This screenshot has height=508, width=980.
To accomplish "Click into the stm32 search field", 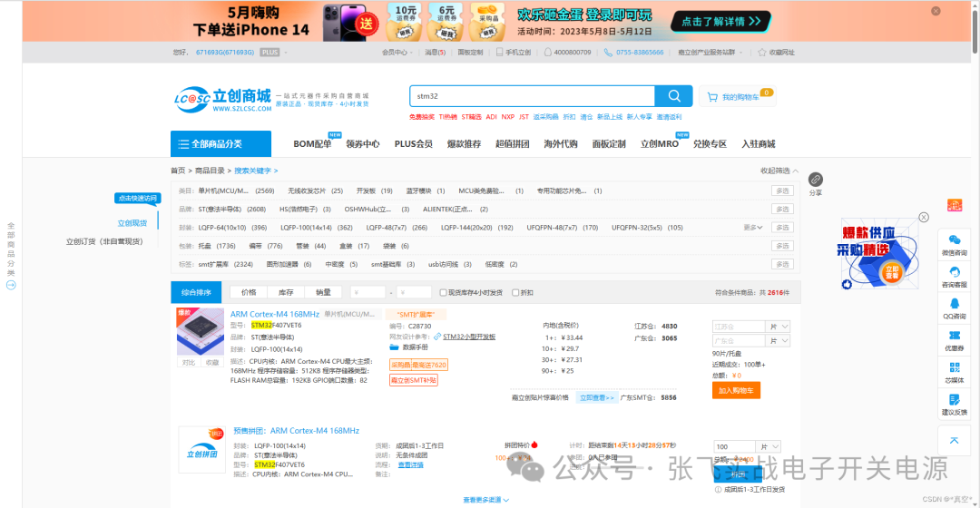I will coord(532,96).
